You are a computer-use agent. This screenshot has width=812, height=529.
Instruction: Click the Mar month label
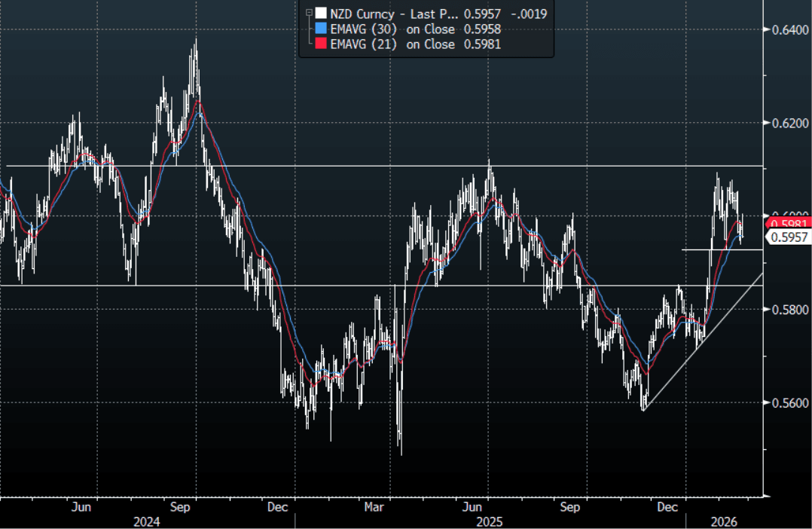click(x=374, y=506)
